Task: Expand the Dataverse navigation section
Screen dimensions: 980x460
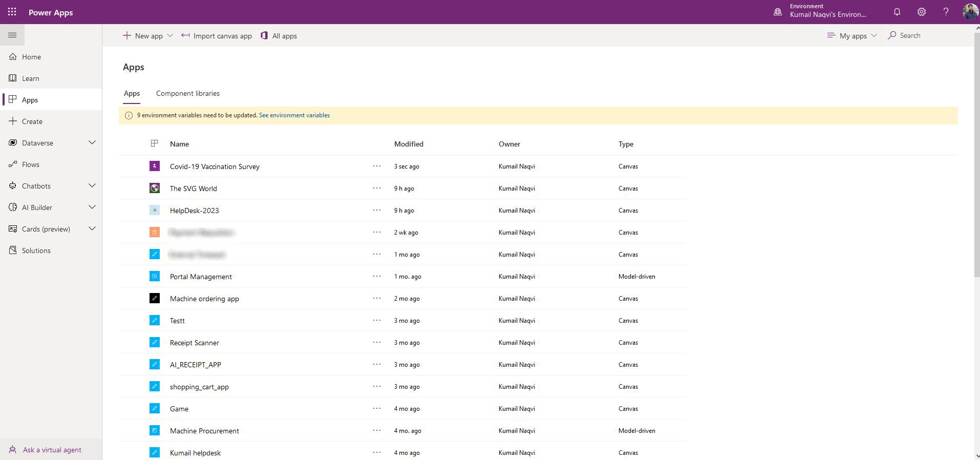Action: click(92, 143)
